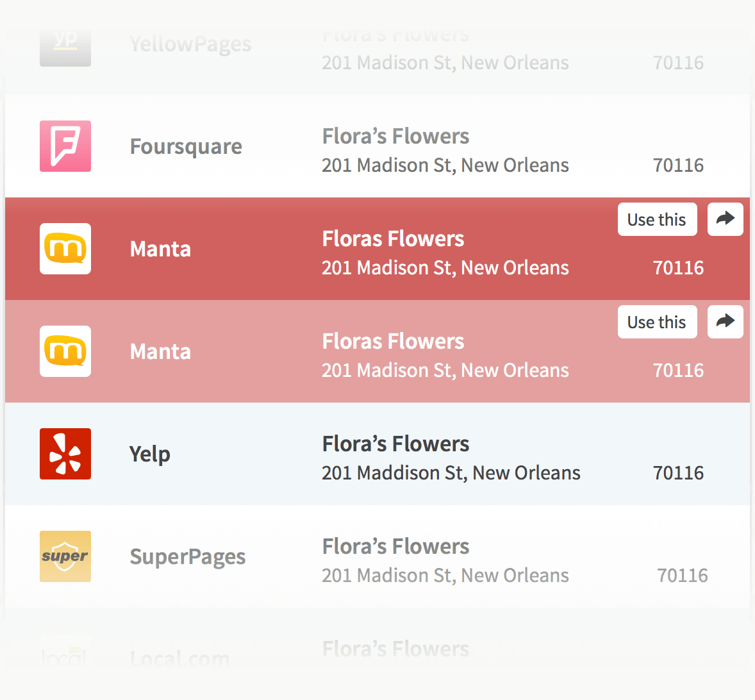
Task: Click the Yelp logo icon
Action: [x=65, y=453]
